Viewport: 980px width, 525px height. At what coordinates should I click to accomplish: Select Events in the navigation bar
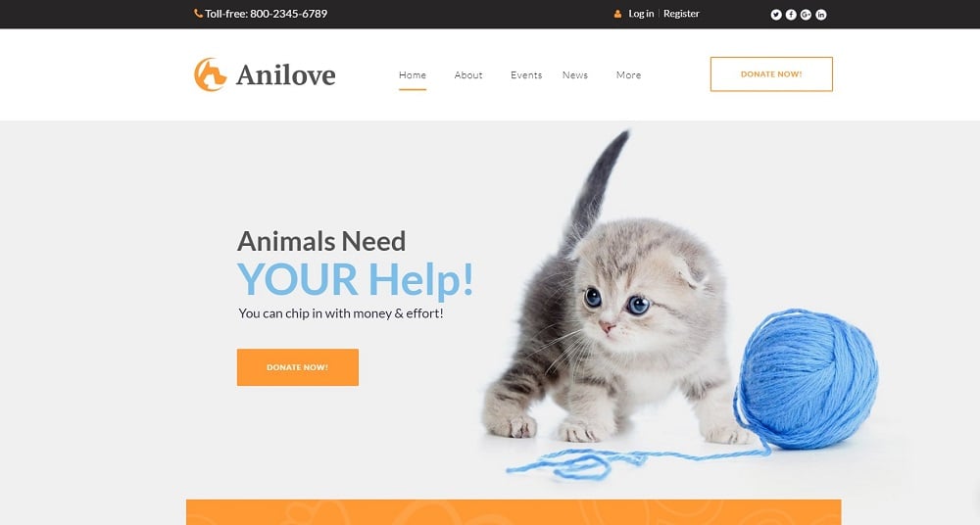526,75
